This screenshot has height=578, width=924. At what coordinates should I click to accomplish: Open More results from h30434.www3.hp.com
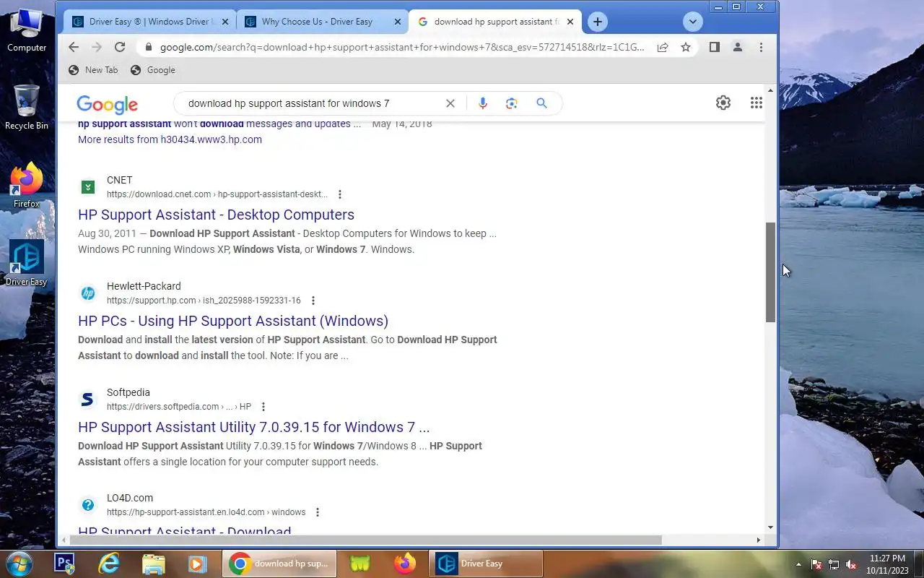coord(170,139)
